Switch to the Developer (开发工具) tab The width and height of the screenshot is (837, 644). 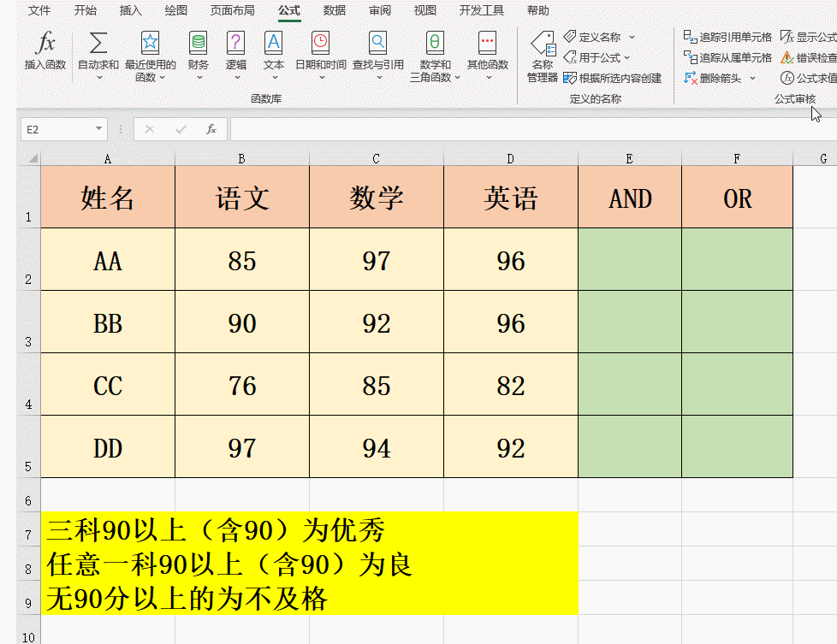[482, 10]
